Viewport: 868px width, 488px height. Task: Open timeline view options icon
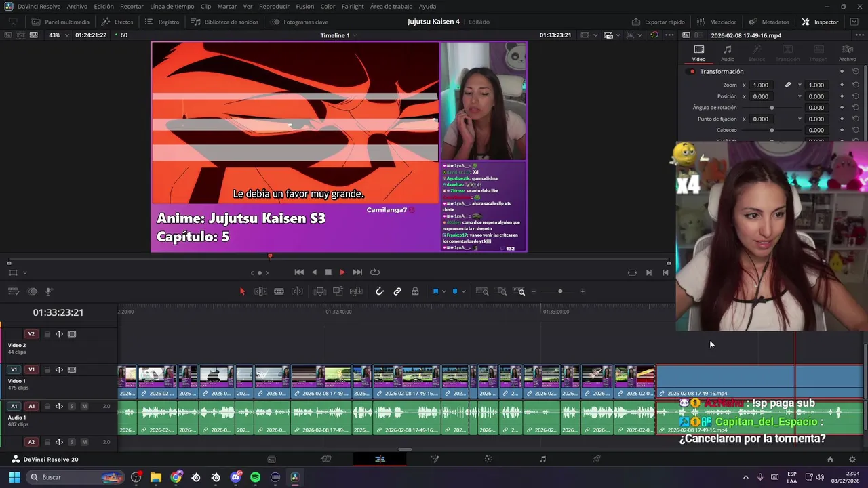click(13, 291)
